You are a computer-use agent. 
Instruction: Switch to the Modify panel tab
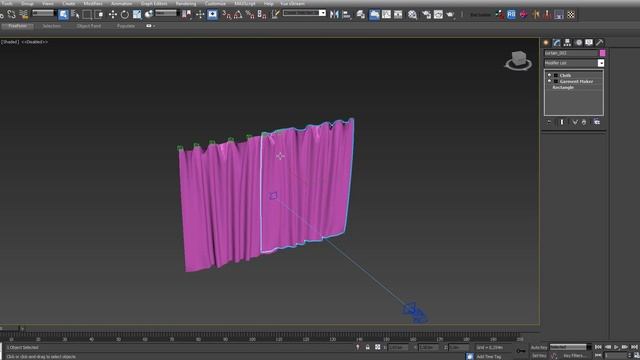point(557,42)
